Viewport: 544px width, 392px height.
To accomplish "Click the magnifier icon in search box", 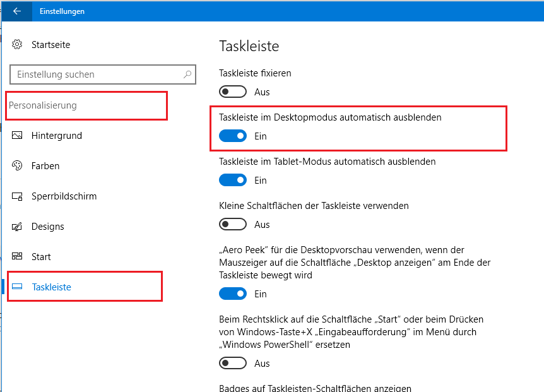I will pos(187,74).
